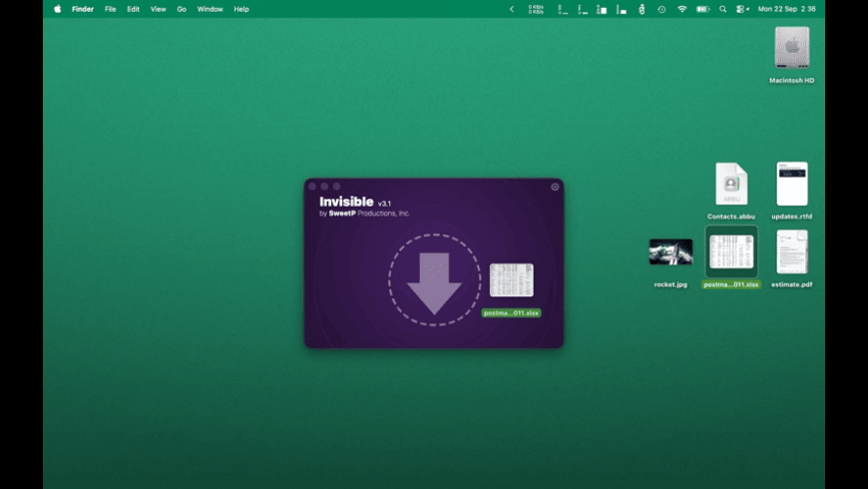The image size is (868, 489).
Task: Open Invisible's settings gear icon
Action: (555, 188)
